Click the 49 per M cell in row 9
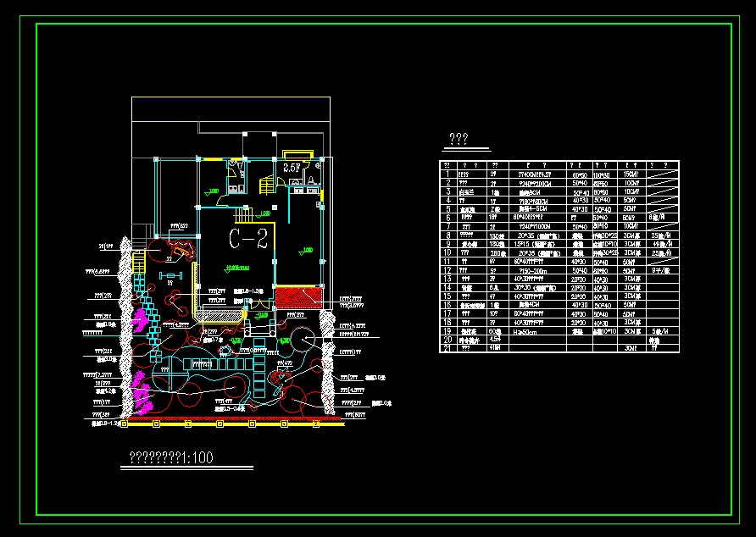Screen dimensions: 756x537 point(664,244)
